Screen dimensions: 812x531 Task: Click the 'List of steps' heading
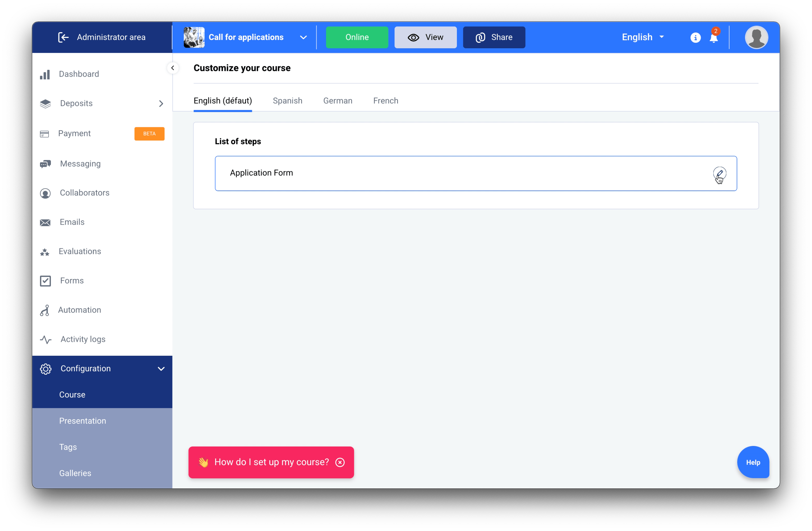238,141
